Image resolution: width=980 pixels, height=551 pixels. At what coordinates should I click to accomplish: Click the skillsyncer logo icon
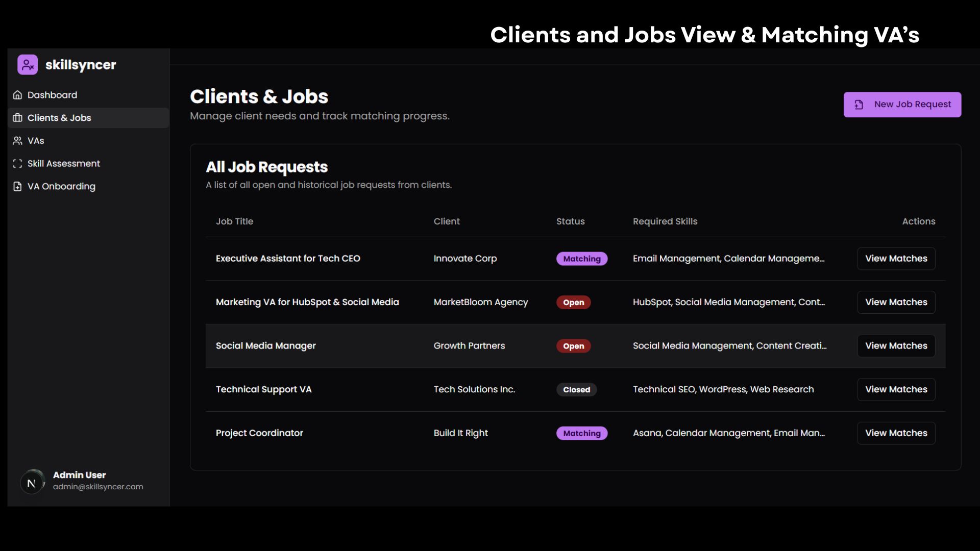click(x=28, y=65)
